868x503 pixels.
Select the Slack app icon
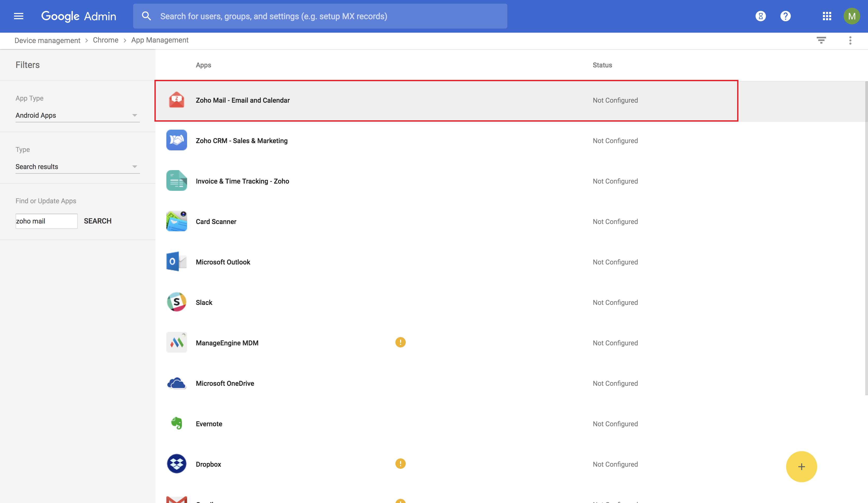point(176,302)
